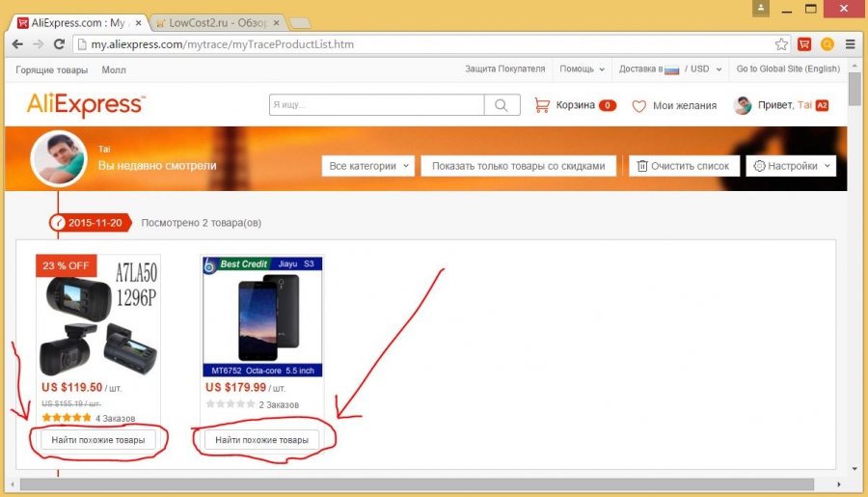The image size is (868, 497).
Task: Find similar items for the A7LA50 dashcam
Action: tap(97, 440)
